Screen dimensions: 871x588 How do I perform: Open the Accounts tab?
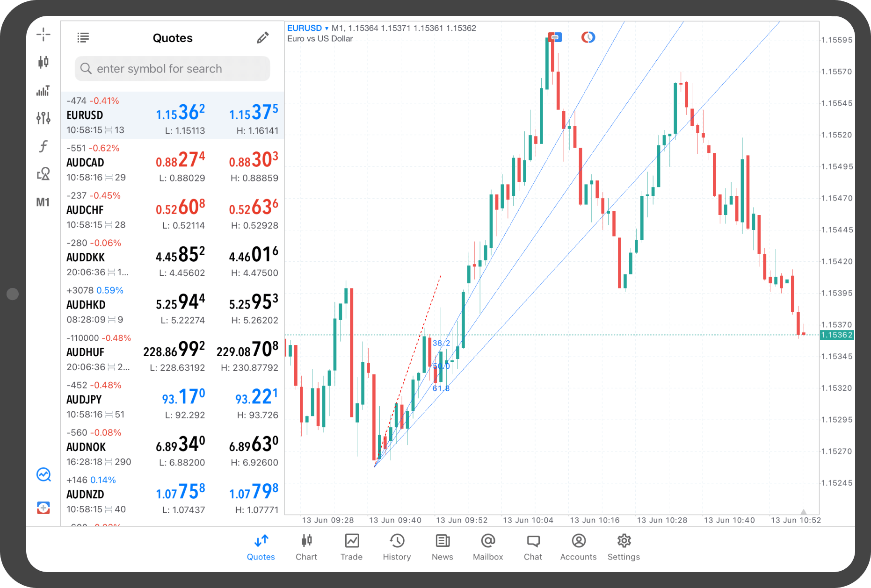(x=578, y=547)
